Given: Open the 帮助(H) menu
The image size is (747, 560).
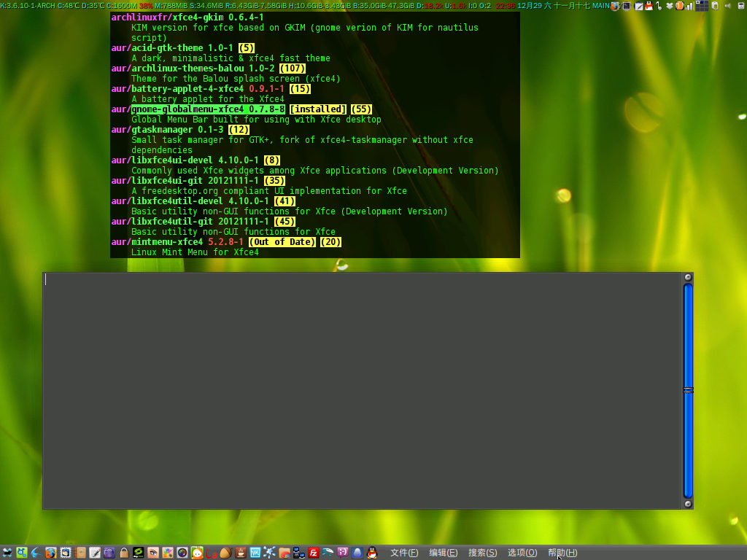Looking at the screenshot, I should tap(562, 553).
